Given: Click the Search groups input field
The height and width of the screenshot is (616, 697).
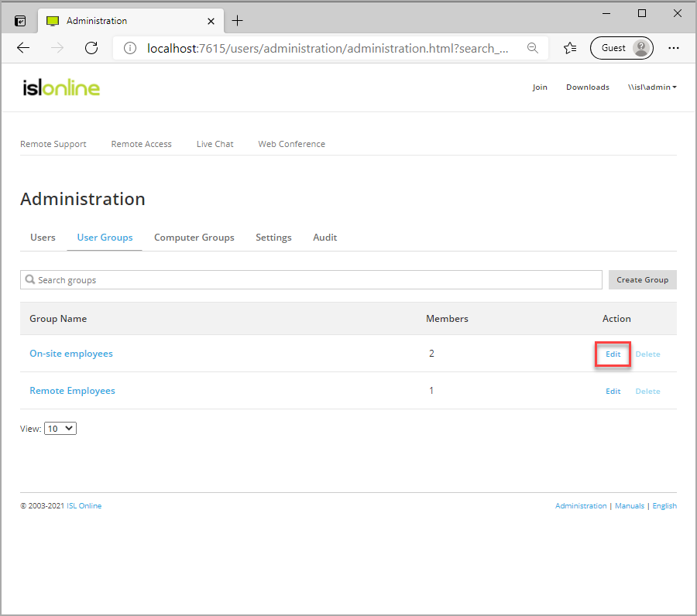Looking at the screenshot, I should (311, 280).
